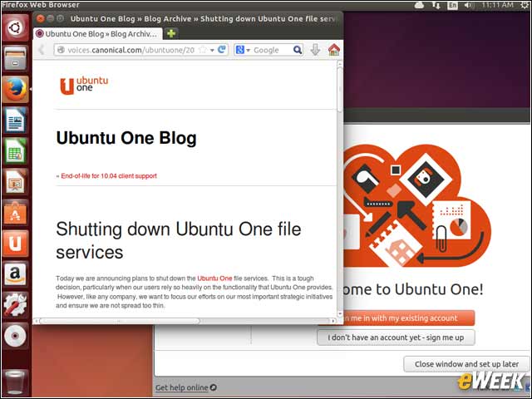532x399 pixels.
Task: Click the Ubuntu One Blog heading
Action: pyautogui.click(x=126, y=138)
